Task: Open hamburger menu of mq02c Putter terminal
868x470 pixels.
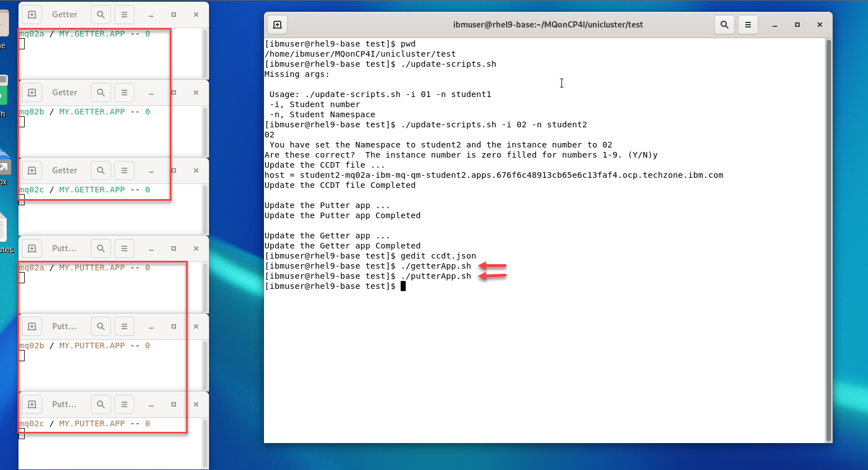Action: (124, 404)
